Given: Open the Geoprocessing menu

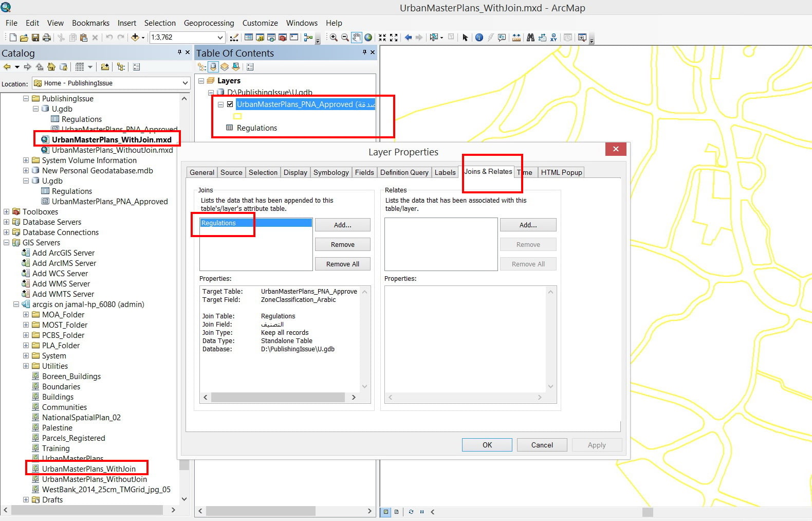Looking at the screenshot, I should point(209,23).
